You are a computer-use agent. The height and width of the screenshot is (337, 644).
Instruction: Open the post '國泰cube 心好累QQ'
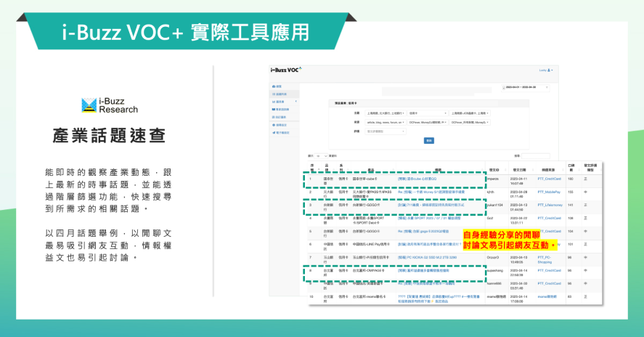tap(417, 179)
